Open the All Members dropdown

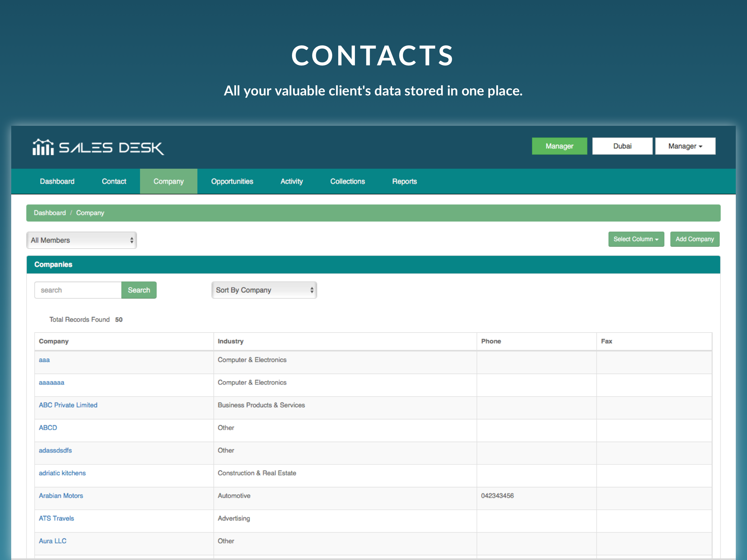click(x=81, y=240)
